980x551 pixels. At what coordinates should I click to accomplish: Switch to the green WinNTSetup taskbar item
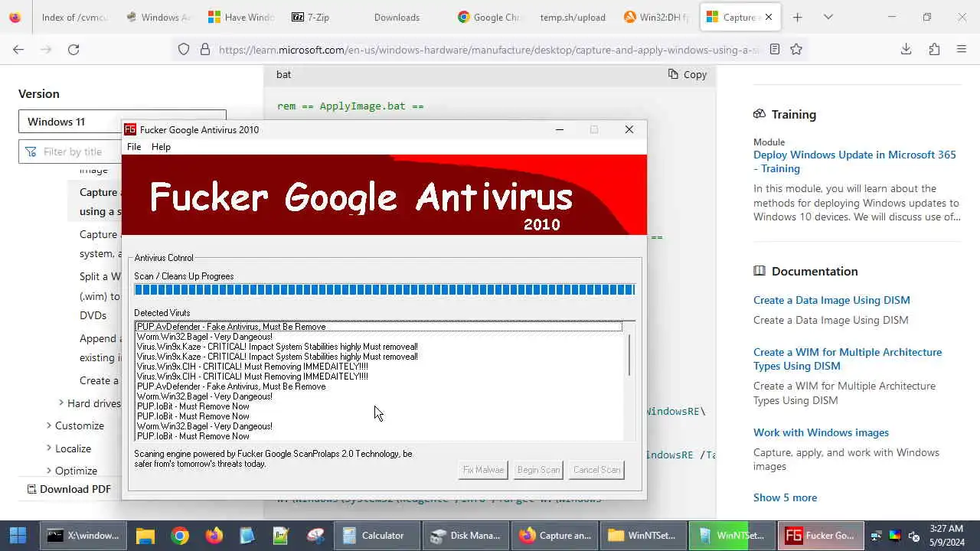(732, 536)
